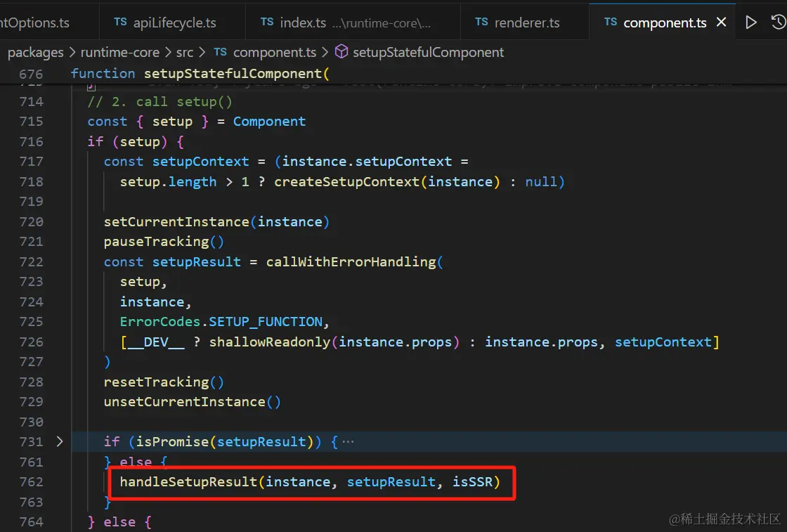The height and width of the screenshot is (532, 787).
Task: Click pauseTracking on line 721
Action: (156, 242)
